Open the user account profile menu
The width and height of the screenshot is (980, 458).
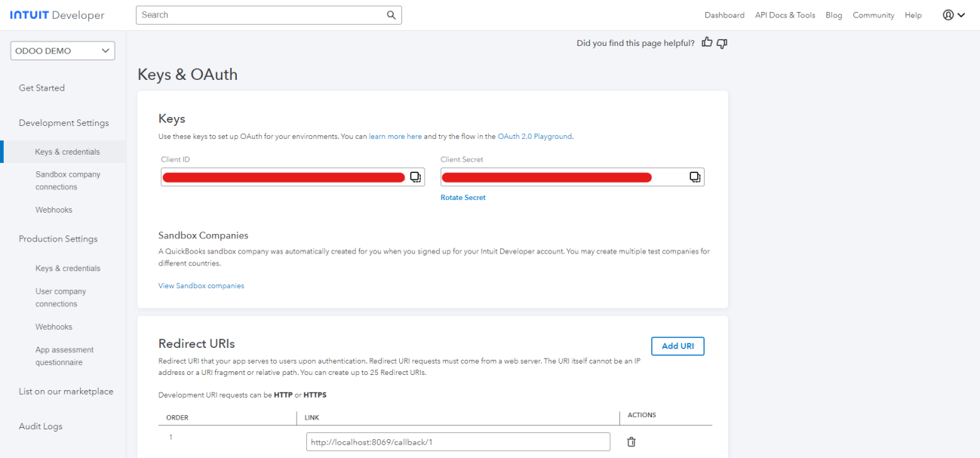click(954, 15)
